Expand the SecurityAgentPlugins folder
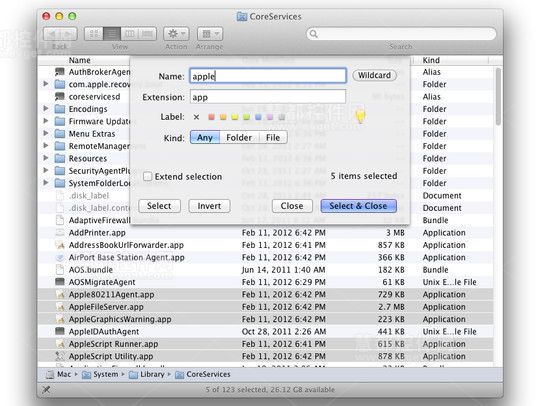Screen dimensions: 540x406 [x=45, y=170]
